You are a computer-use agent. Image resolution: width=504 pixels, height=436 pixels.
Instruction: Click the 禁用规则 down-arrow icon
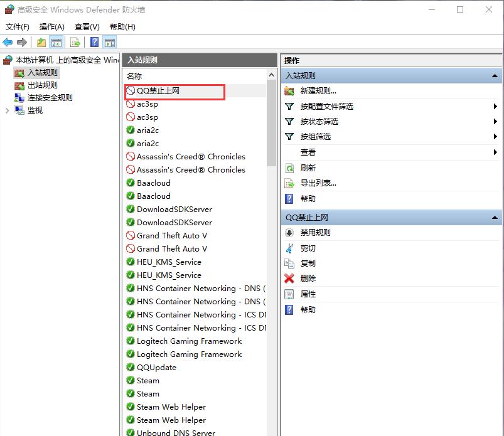coord(289,233)
